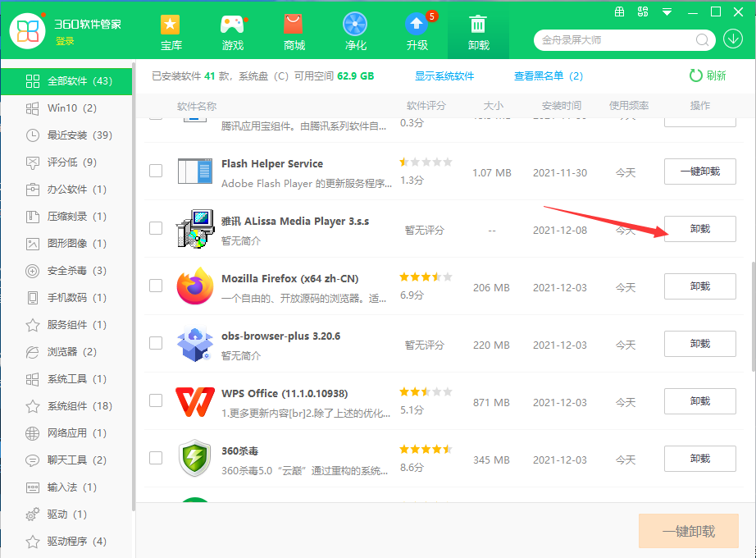The width and height of the screenshot is (756, 558).
Task: Select 系统组件 (18) category
Action: click(x=66, y=406)
